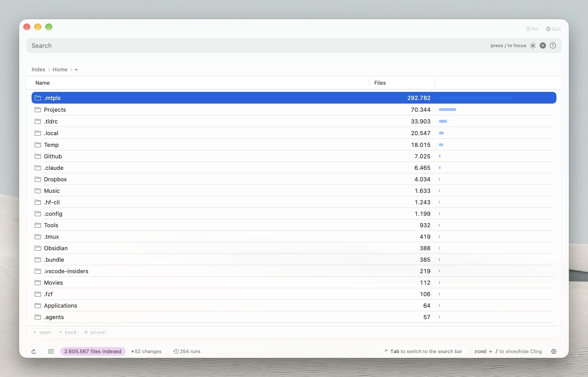The image size is (588, 377).
Task: Click the 2.605.567 files indexed badge
Action: click(93, 351)
